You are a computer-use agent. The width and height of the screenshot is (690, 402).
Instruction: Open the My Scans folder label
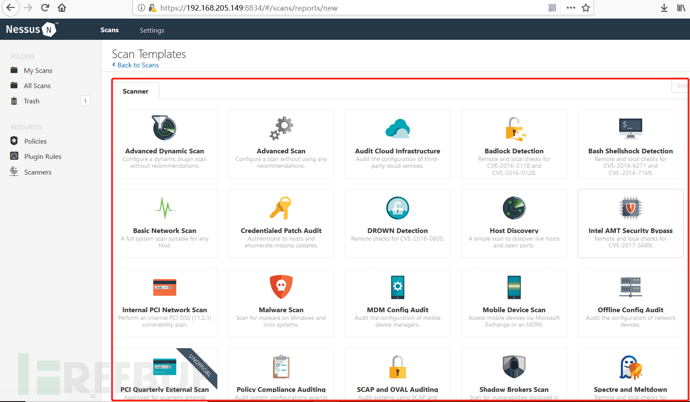tap(38, 70)
